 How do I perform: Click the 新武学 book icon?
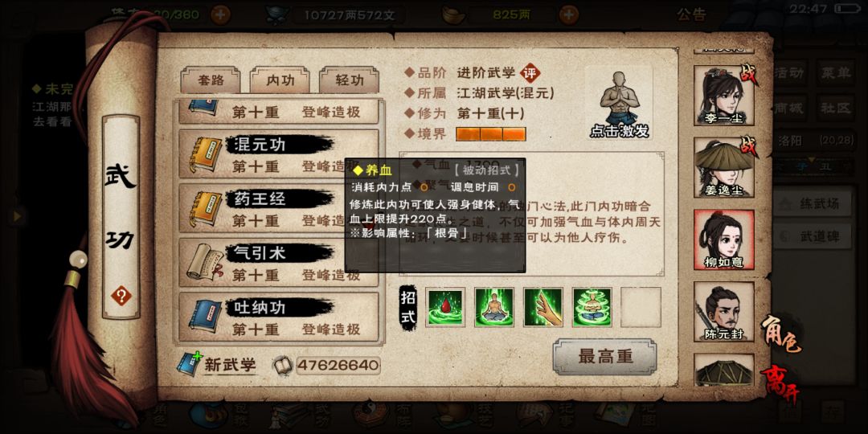pyautogui.click(x=190, y=364)
